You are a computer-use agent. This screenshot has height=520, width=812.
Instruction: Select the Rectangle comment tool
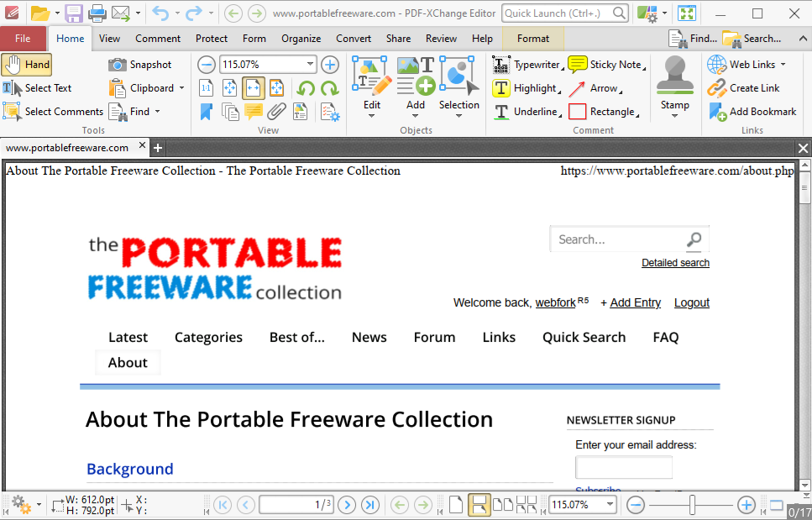(604, 112)
